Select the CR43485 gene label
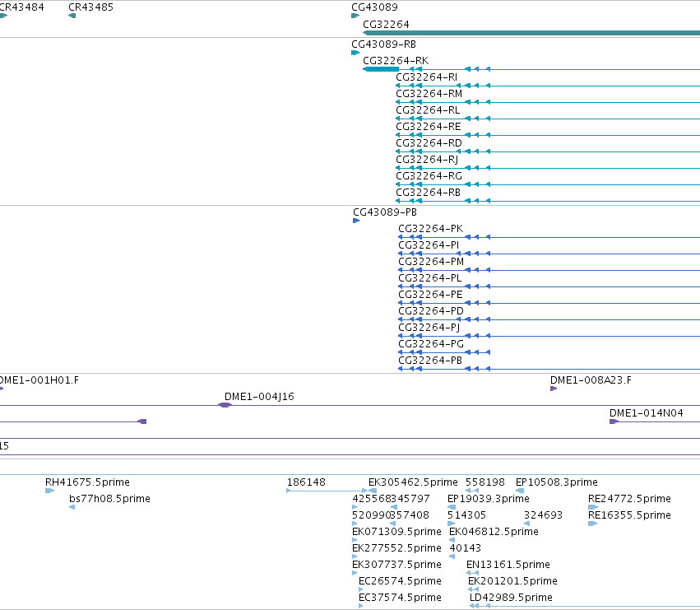Image resolution: width=700 pixels, height=610 pixels. 90,7
